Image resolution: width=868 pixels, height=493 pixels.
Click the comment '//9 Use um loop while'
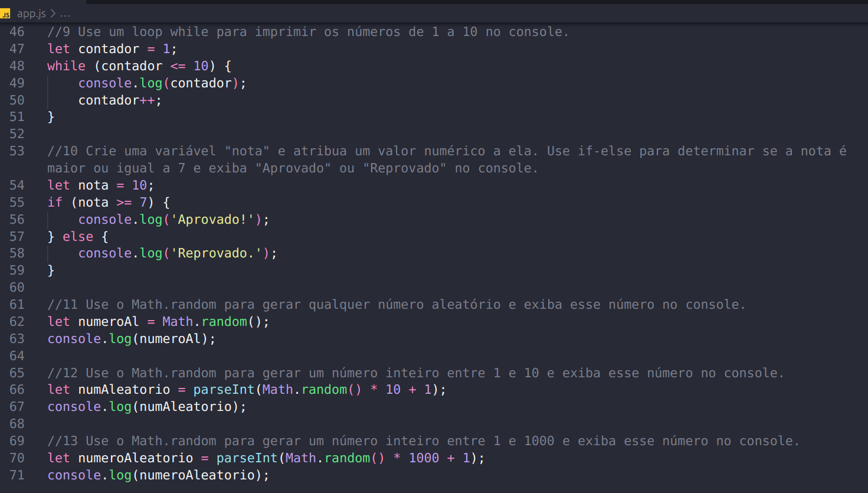tap(308, 32)
